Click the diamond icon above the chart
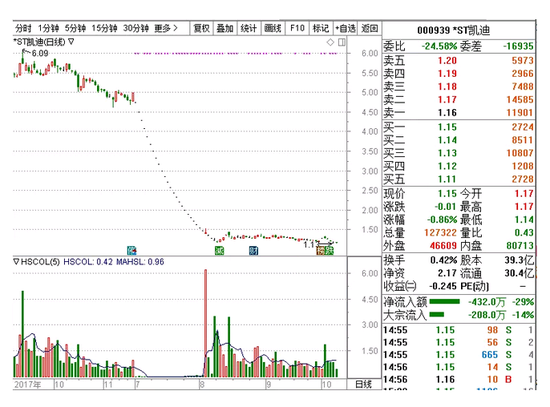The width and height of the screenshot is (550, 407). [x=330, y=42]
